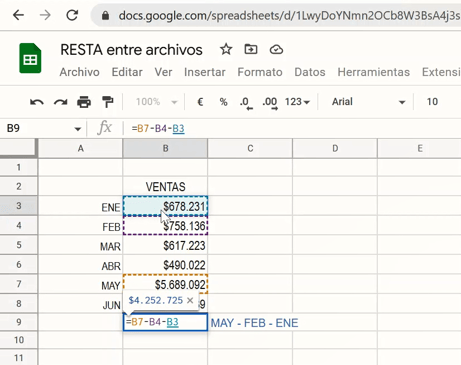This screenshot has width=461, height=365.
Task: Select row 1 header
Action: tap(19, 167)
